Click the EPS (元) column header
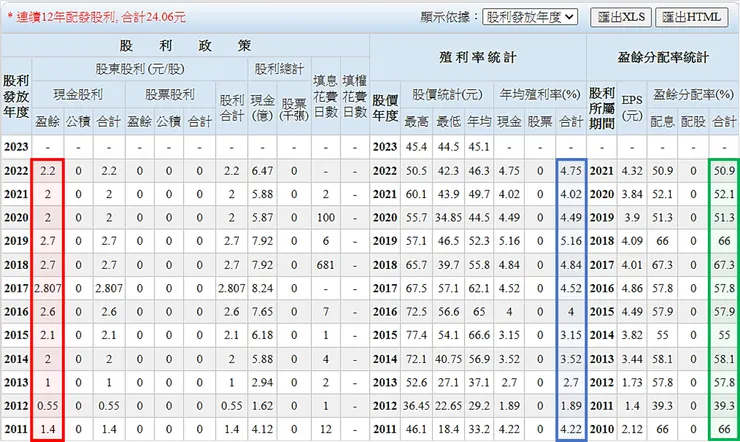740x442 pixels. click(632, 108)
